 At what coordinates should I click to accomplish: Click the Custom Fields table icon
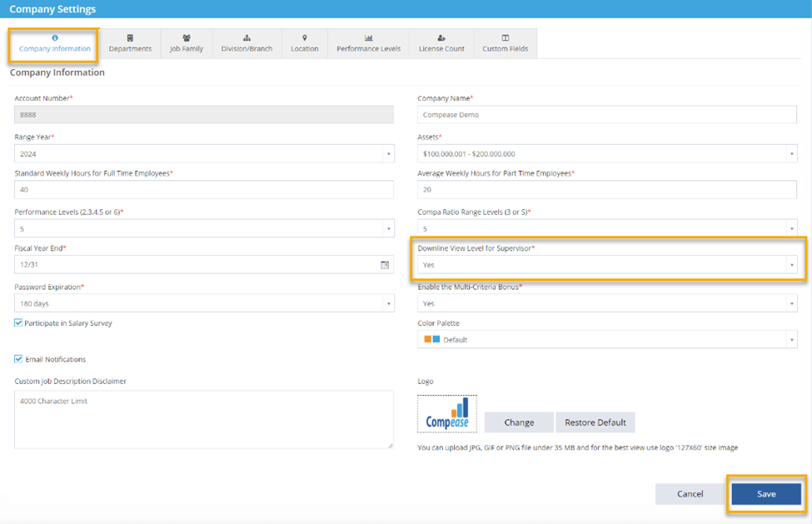pos(505,37)
